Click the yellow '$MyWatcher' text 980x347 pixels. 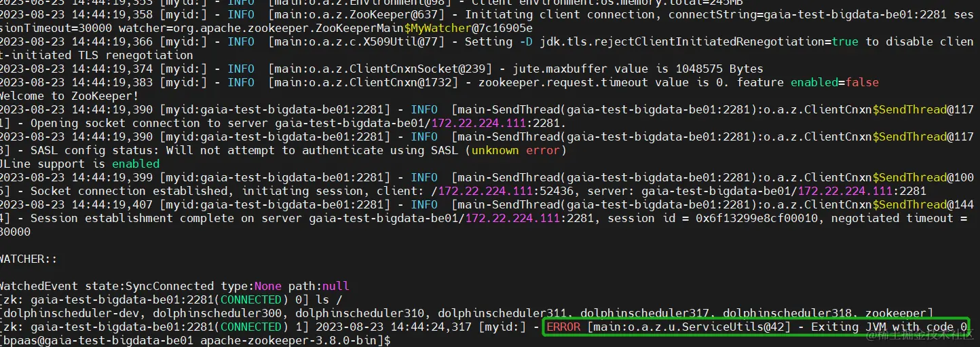438,28
